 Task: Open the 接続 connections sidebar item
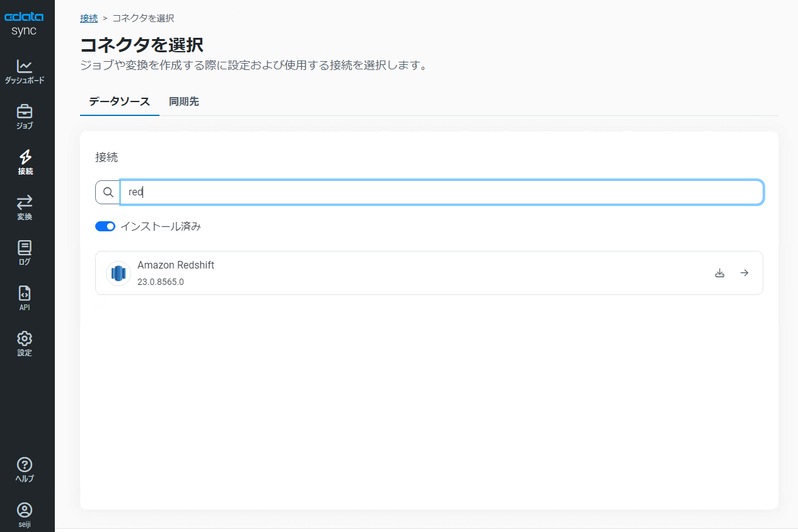25,163
